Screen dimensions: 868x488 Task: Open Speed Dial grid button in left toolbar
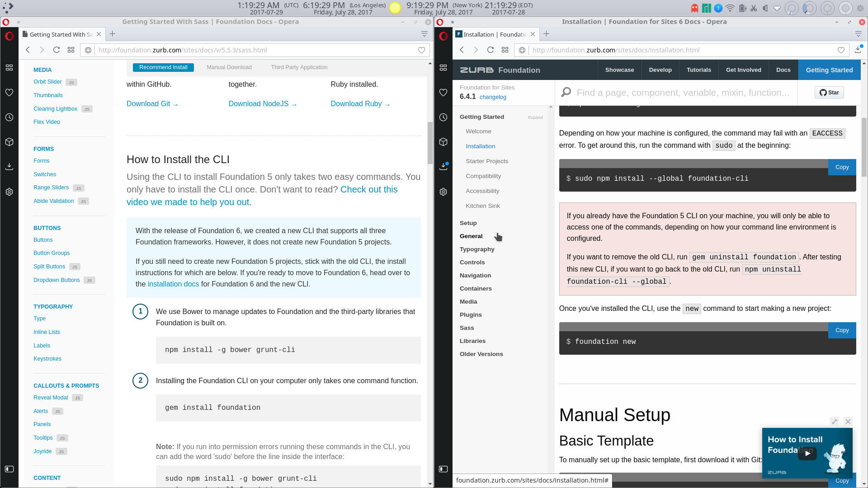click(71, 50)
